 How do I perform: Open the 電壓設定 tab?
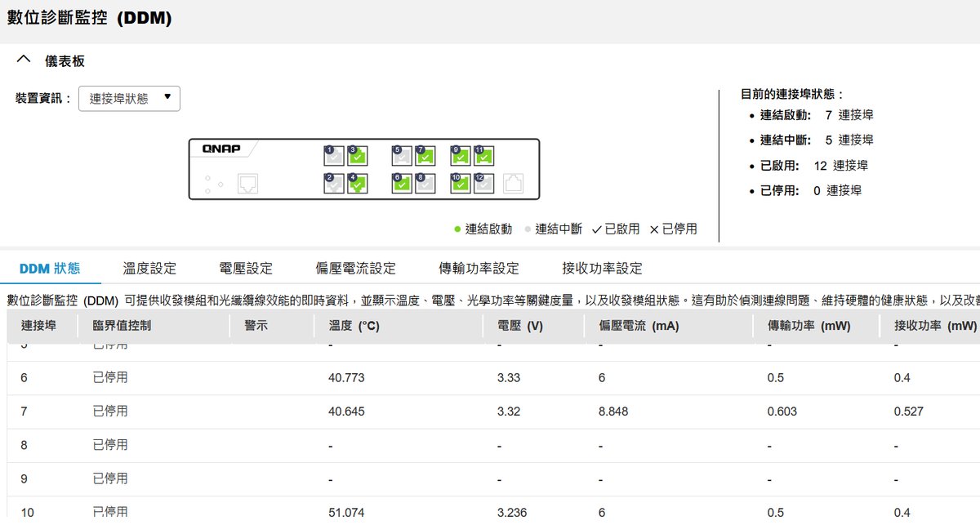point(246,269)
